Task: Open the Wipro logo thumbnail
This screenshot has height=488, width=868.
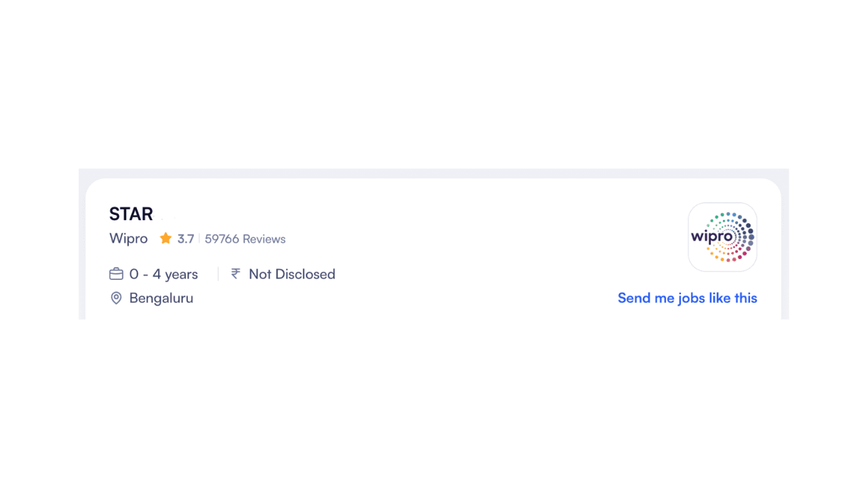Action: pos(722,237)
